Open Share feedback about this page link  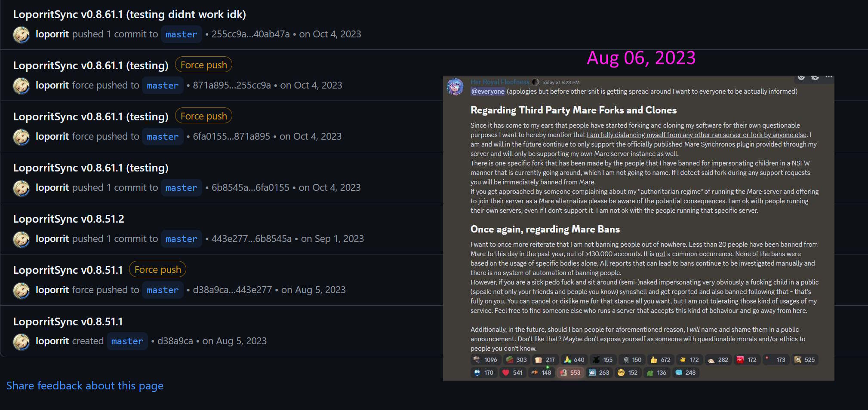[85, 386]
